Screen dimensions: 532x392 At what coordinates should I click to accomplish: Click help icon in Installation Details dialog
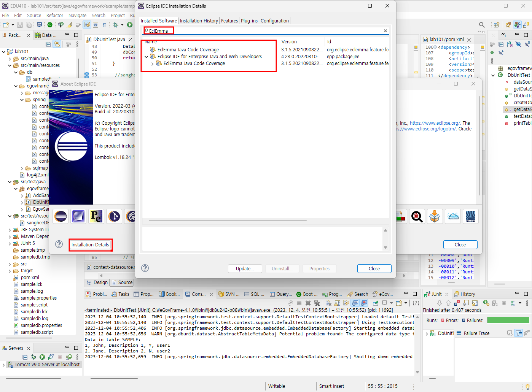145,268
